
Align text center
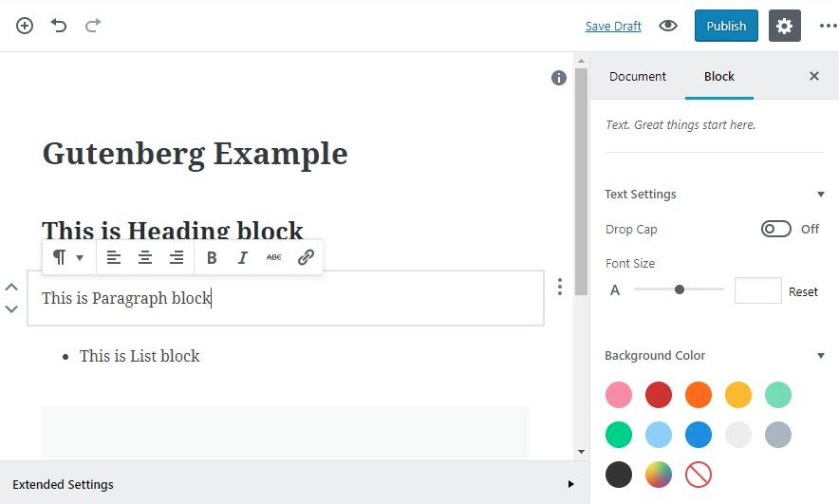[145, 258]
